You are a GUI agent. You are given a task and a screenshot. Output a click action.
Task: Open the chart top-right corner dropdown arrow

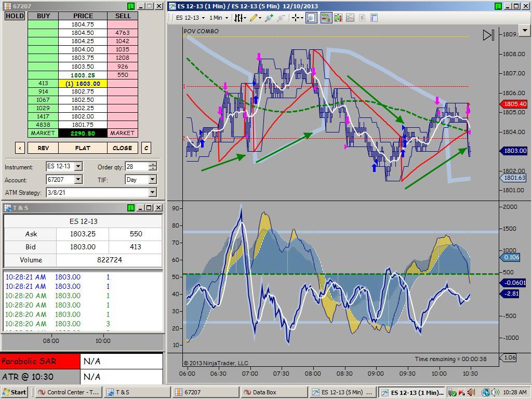click(525, 31)
